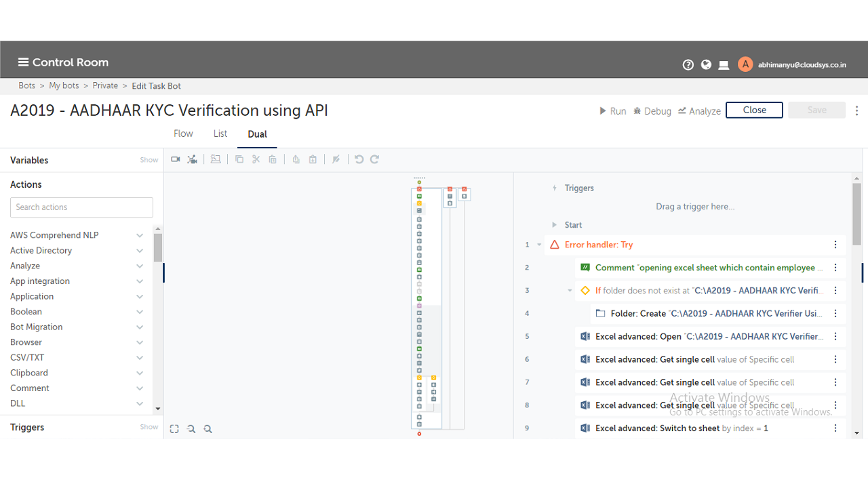Click the fit-to-screen icon in flow view
This screenshot has width=868, height=488.
174,429
